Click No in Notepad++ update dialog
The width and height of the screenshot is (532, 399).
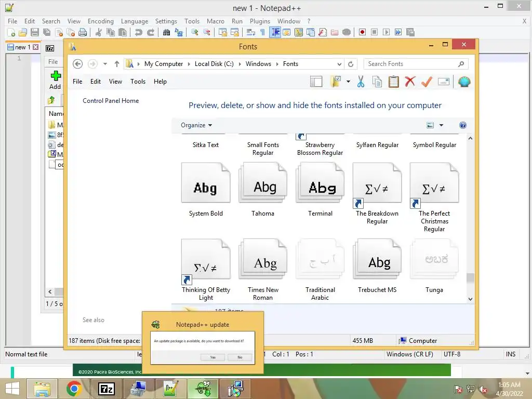coord(240,357)
